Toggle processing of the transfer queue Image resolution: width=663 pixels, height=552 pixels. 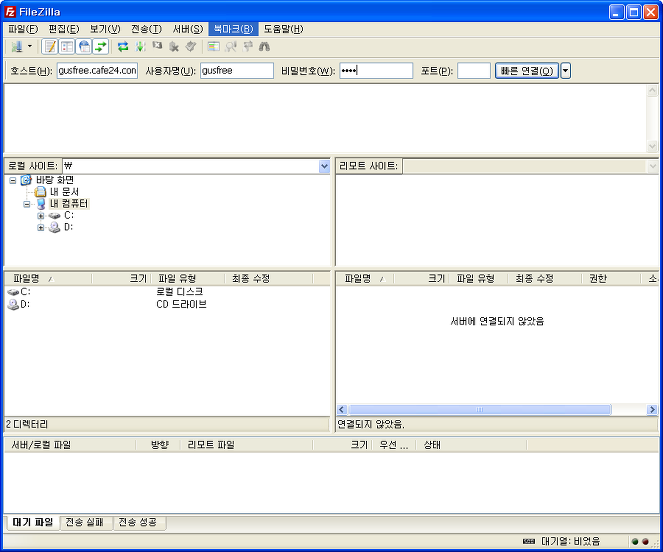click(140, 47)
